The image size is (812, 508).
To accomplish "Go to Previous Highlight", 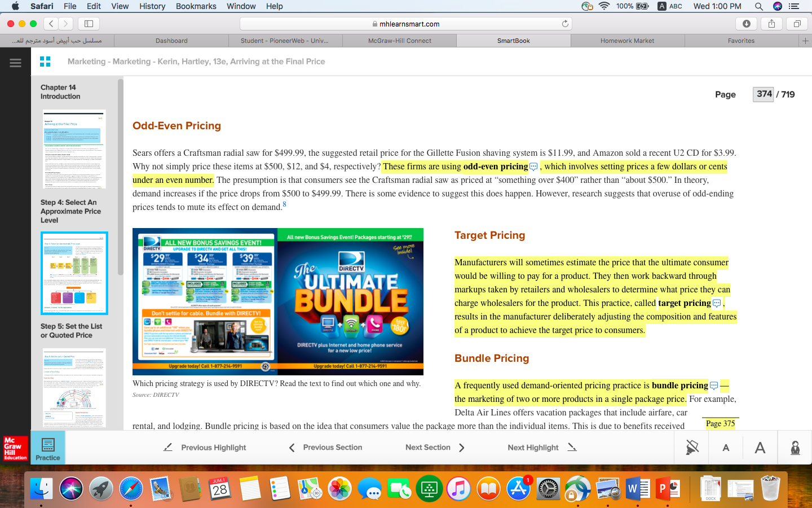I will (x=205, y=448).
